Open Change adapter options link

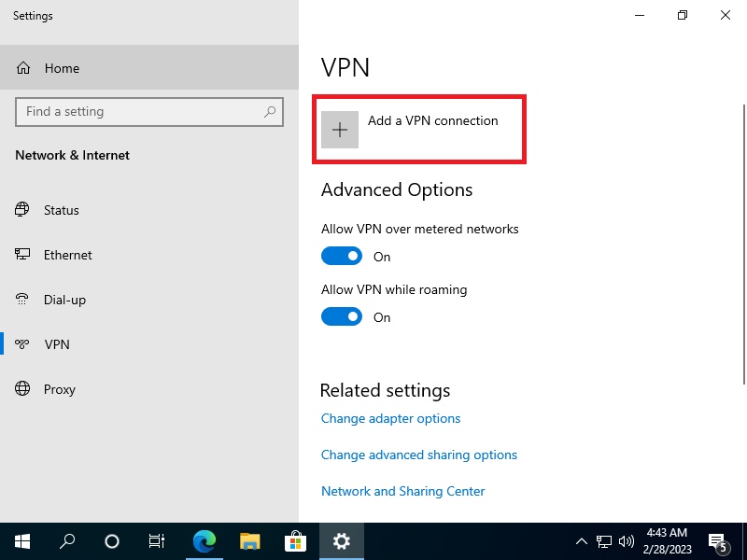390,419
